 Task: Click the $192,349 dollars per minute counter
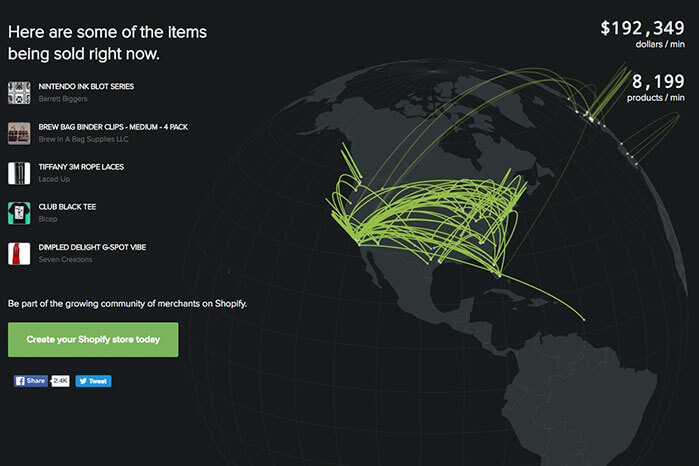click(642, 34)
